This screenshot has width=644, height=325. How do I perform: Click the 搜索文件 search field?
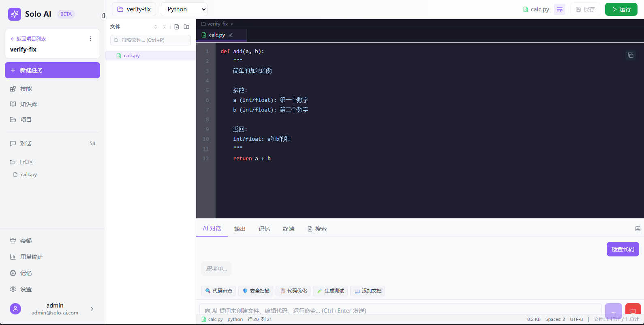point(150,40)
